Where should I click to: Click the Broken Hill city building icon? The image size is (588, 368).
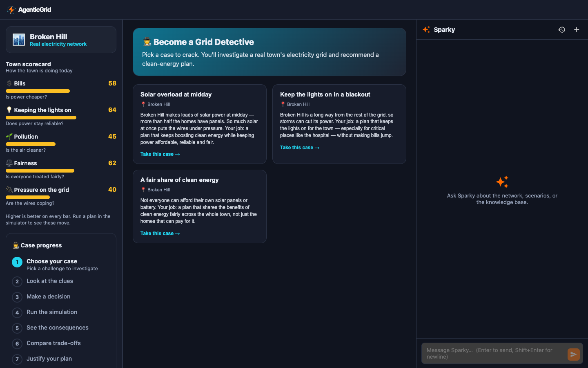(x=19, y=40)
